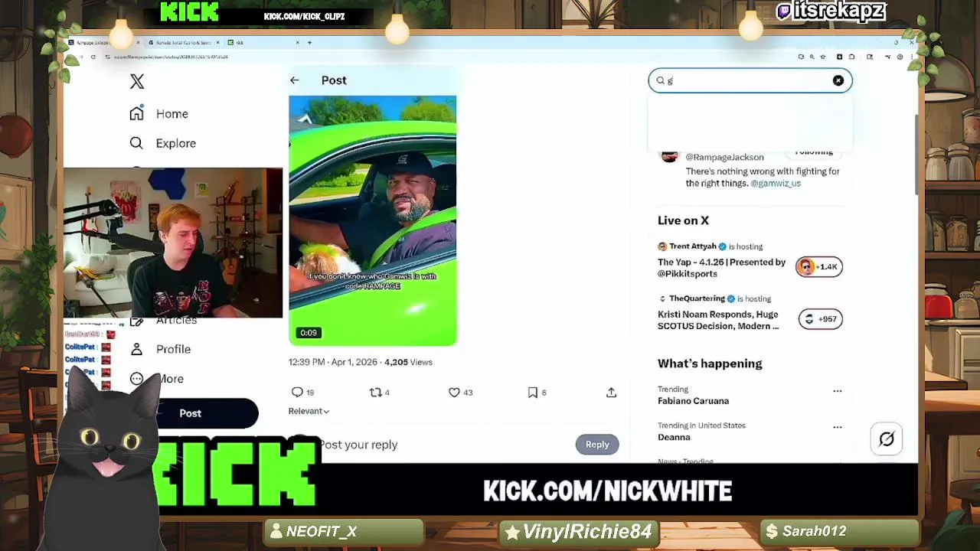Select the More menu item
Viewport: 980px width, 551px height.
click(171, 379)
